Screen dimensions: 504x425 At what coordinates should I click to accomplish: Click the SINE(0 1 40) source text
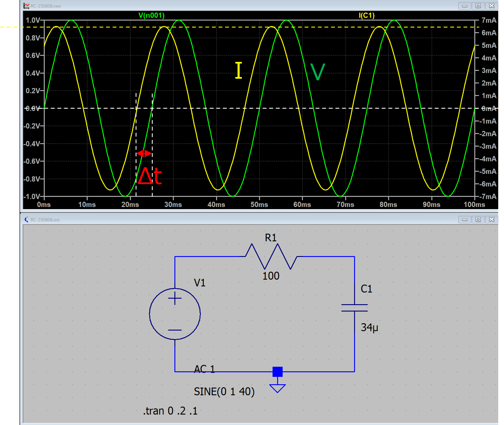point(224,391)
